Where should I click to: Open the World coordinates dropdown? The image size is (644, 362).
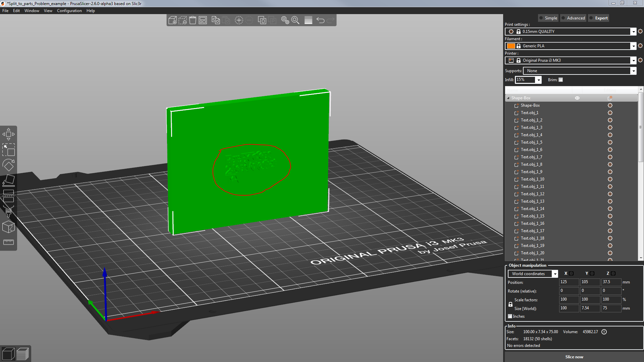555,273
